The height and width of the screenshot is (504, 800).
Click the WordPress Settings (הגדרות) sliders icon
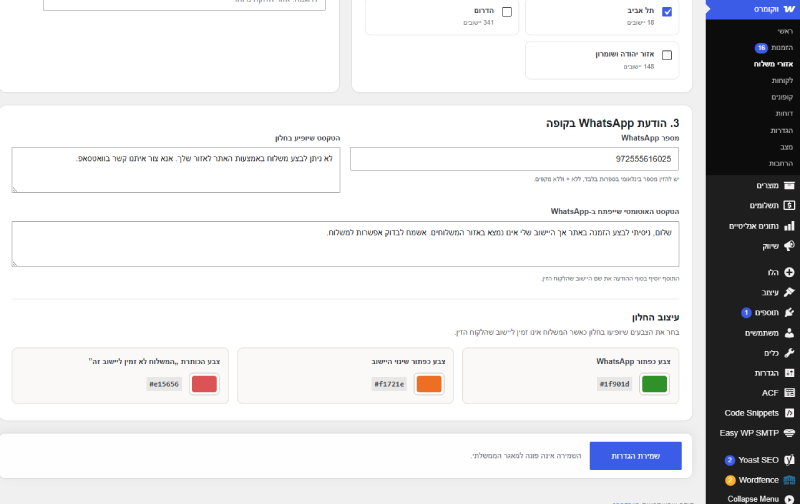(x=789, y=373)
